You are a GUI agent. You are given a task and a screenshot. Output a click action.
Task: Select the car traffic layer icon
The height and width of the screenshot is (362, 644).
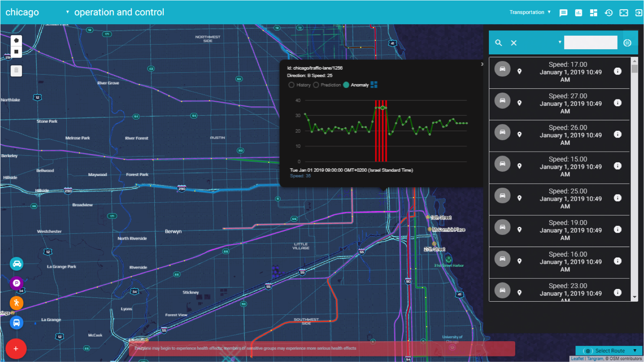tap(16, 263)
